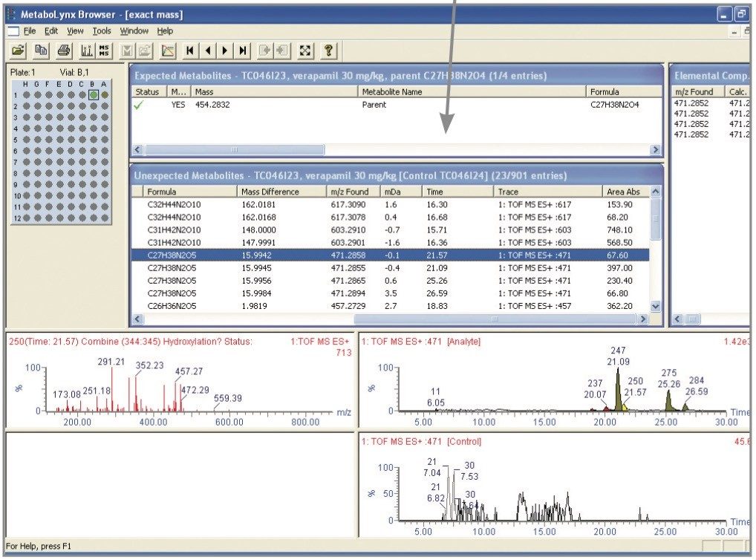756x560 pixels.
Task: Click the document icon left of File menu
Action: coord(13,31)
